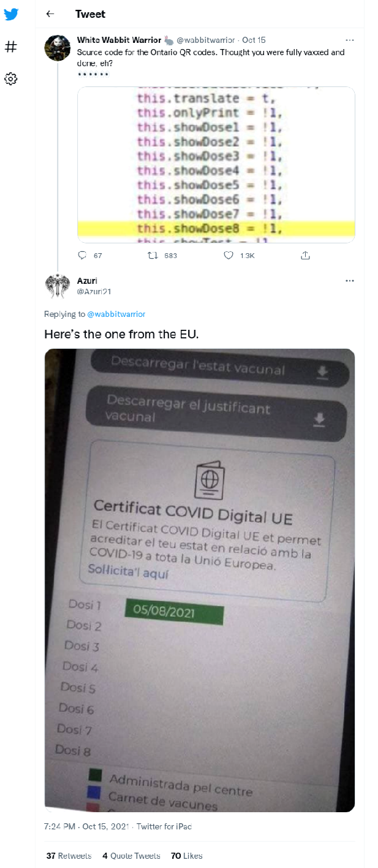Click the tweet timestamp 7:24 PM
The image size is (378, 868).
[86, 826]
